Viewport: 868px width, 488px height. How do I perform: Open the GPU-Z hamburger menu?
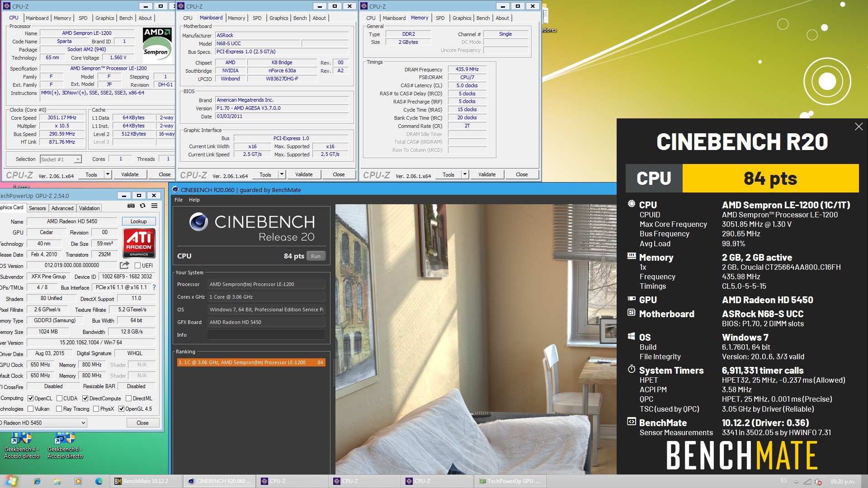pos(154,206)
